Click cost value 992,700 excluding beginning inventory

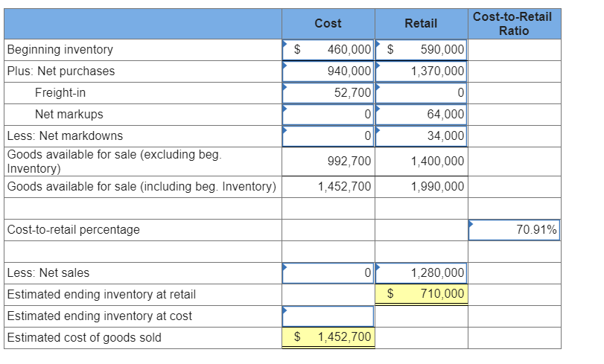pos(328,162)
